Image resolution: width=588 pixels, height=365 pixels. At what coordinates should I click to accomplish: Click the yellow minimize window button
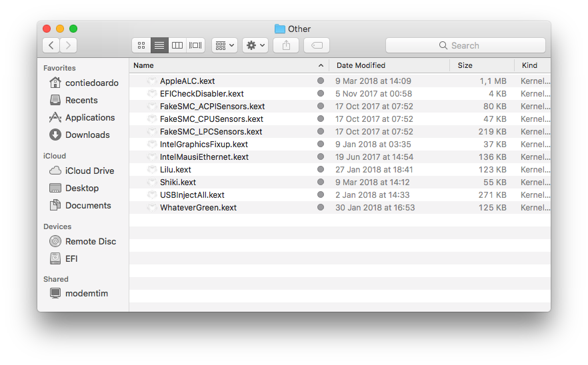pyautogui.click(x=60, y=29)
